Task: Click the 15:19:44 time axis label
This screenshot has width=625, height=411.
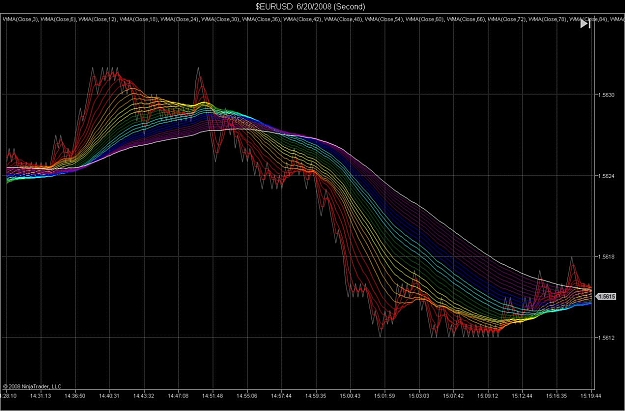Action: pyautogui.click(x=591, y=396)
